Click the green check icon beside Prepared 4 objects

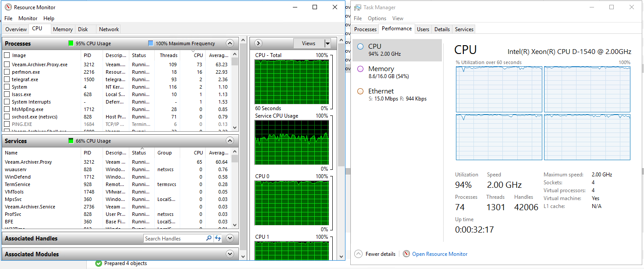click(98, 263)
